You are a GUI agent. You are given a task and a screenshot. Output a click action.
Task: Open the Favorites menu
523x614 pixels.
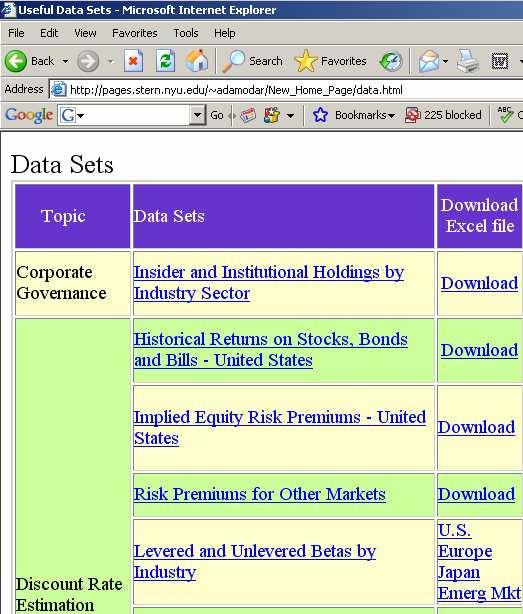(135, 33)
